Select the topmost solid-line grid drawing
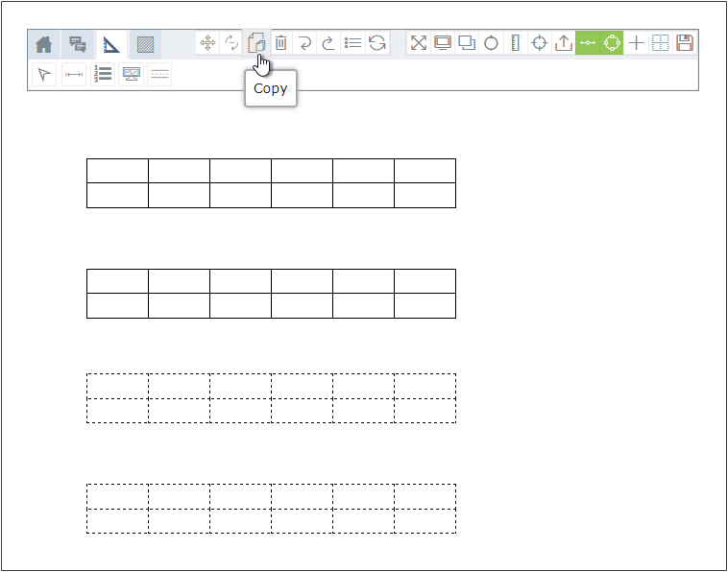This screenshot has height=572, width=728. tap(271, 183)
